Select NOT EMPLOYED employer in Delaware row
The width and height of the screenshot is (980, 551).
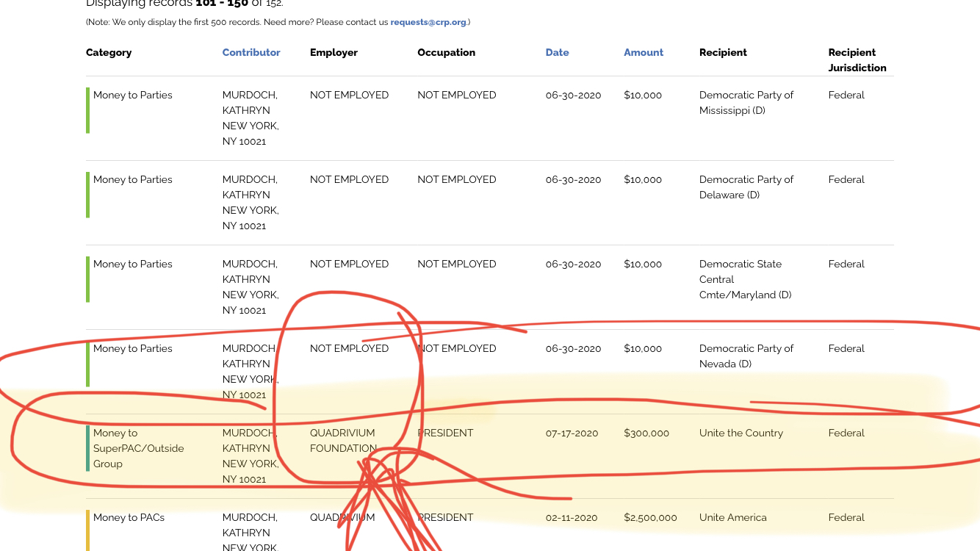[349, 179]
